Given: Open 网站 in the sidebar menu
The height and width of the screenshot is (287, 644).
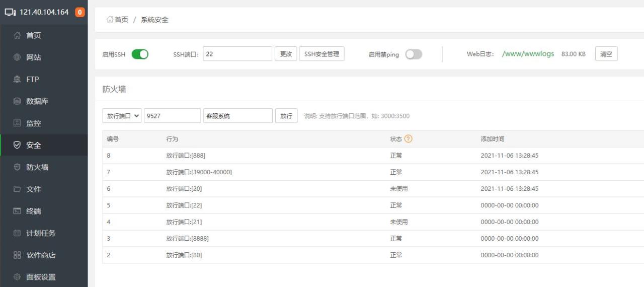Looking at the screenshot, I should pyautogui.click(x=34, y=57).
